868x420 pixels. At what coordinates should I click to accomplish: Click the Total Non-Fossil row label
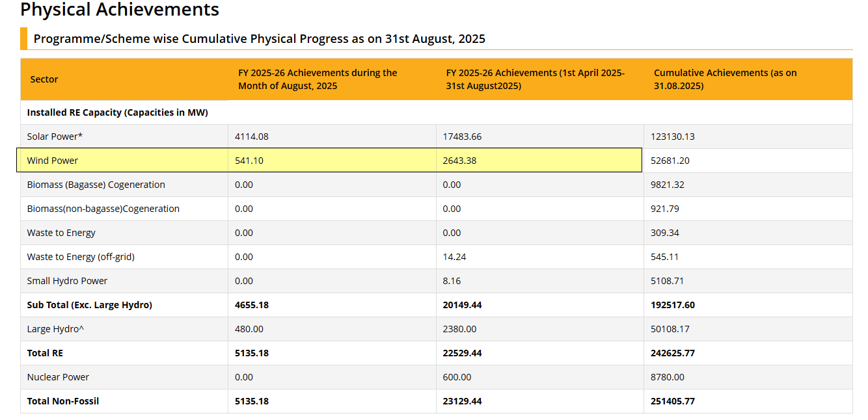pos(62,401)
